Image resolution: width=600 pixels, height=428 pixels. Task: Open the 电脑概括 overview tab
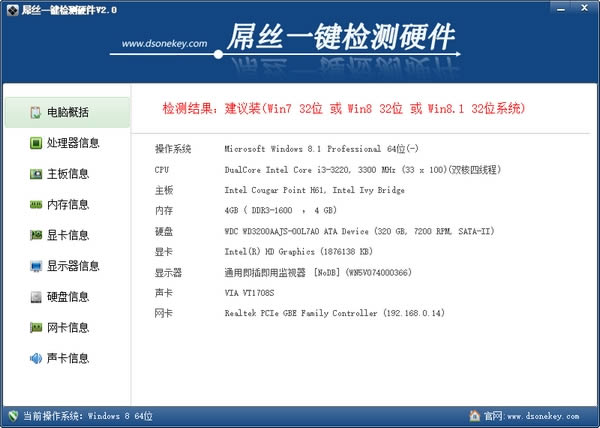click(67, 112)
